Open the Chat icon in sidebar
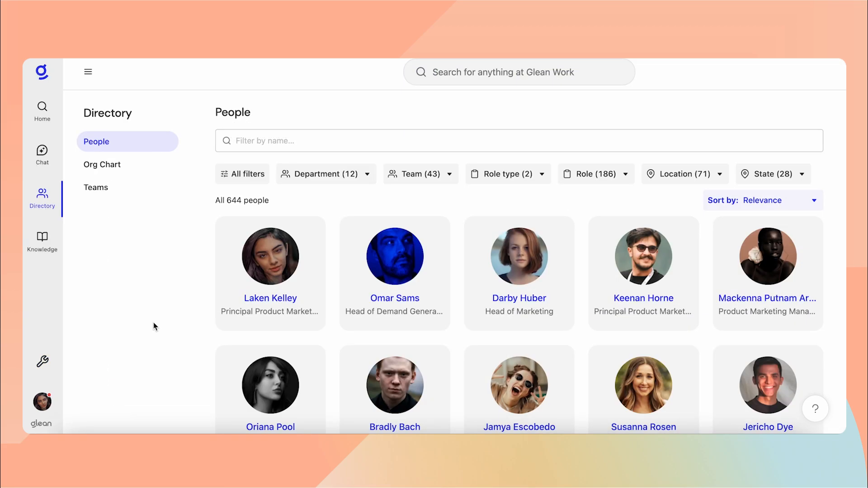Screen dimensions: 868x488 pos(42,155)
